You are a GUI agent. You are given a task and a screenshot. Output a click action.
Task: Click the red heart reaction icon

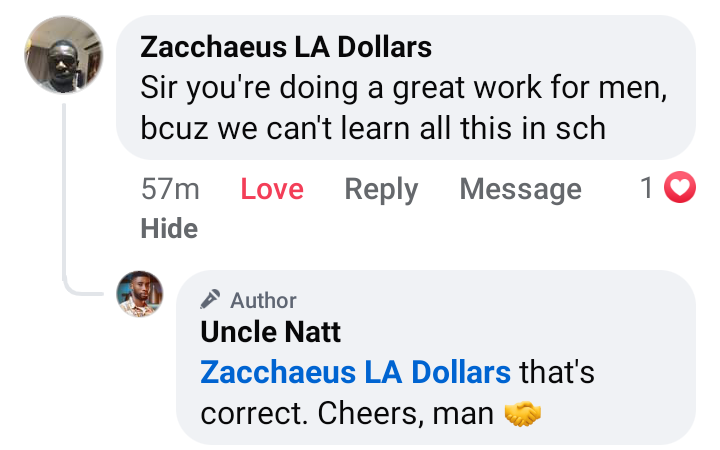pos(680,188)
